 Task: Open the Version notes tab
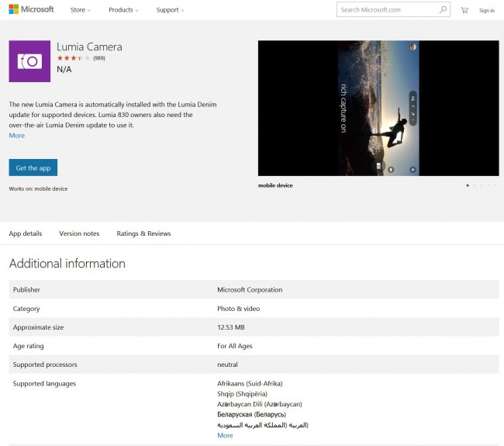pyautogui.click(x=79, y=233)
